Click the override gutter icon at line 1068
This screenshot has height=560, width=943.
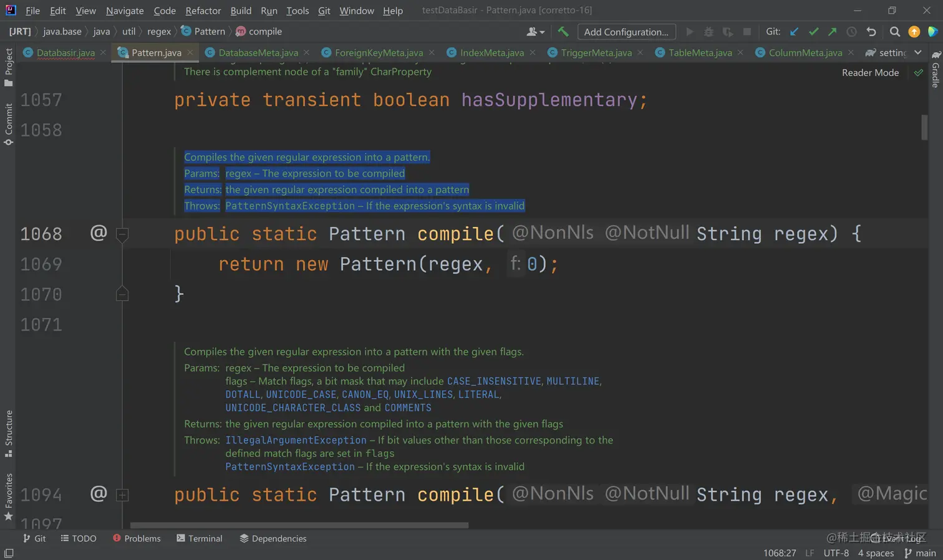point(99,233)
